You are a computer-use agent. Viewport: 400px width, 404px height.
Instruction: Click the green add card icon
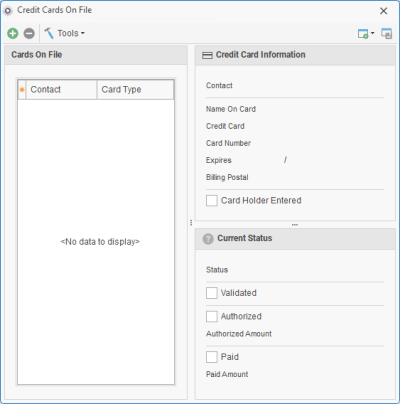13,33
